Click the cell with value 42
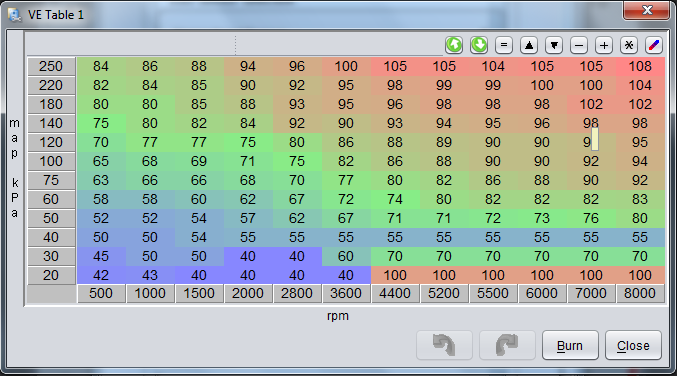 (101, 275)
